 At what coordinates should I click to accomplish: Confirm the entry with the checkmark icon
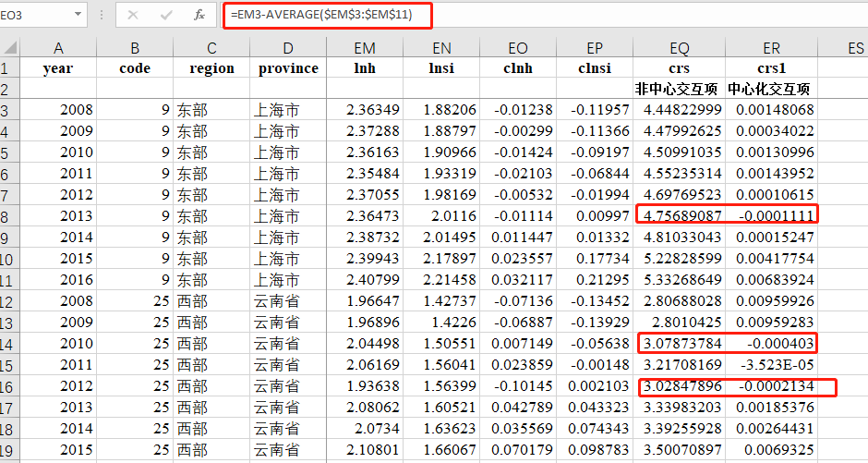[x=166, y=16]
